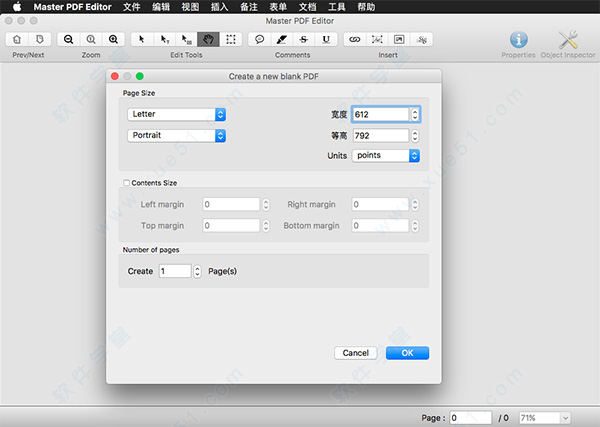Click the Right margin stepper

coord(415,204)
